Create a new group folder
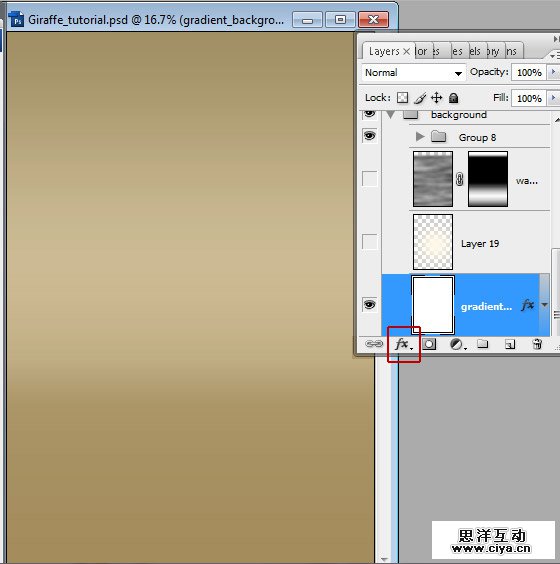This screenshot has height=564, width=560. (x=482, y=344)
